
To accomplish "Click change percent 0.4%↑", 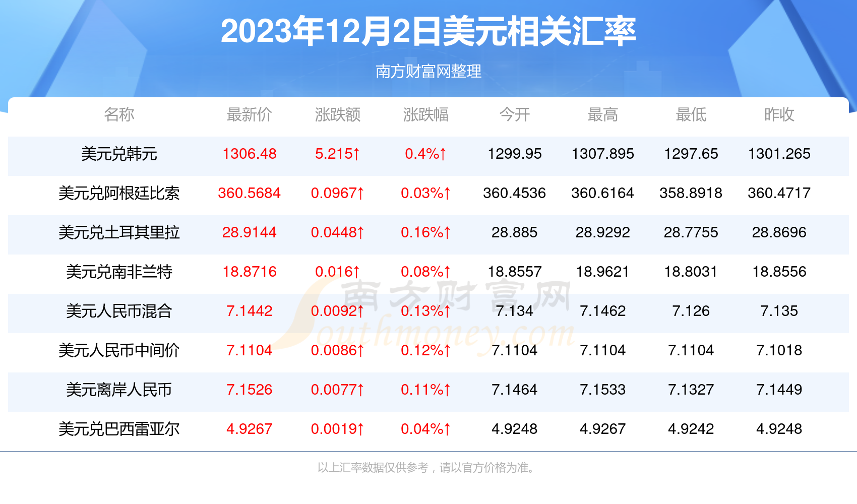I will click(426, 154).
